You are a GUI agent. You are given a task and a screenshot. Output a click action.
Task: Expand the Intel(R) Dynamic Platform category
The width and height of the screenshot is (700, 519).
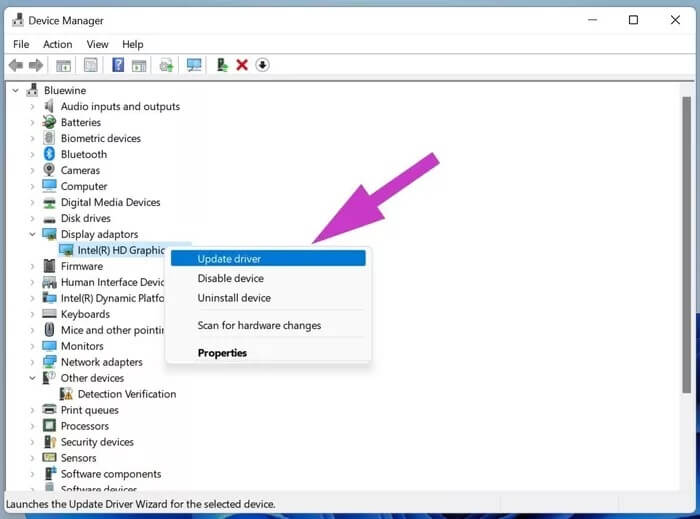pos(32,298)
